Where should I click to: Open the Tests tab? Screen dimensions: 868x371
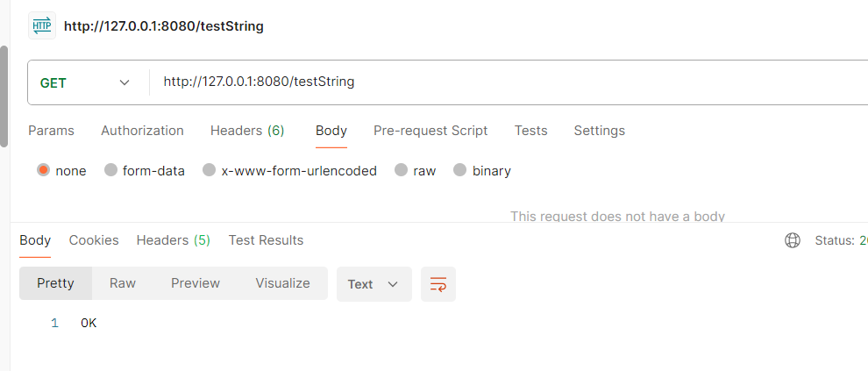coord(530,131)
